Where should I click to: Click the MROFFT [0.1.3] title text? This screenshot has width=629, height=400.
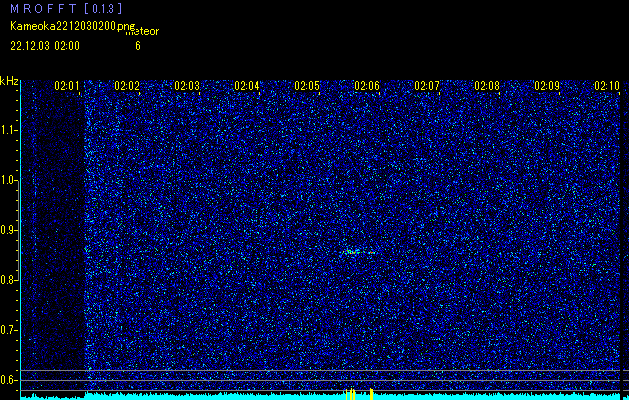pyautogui.click(x=66, y=8)
